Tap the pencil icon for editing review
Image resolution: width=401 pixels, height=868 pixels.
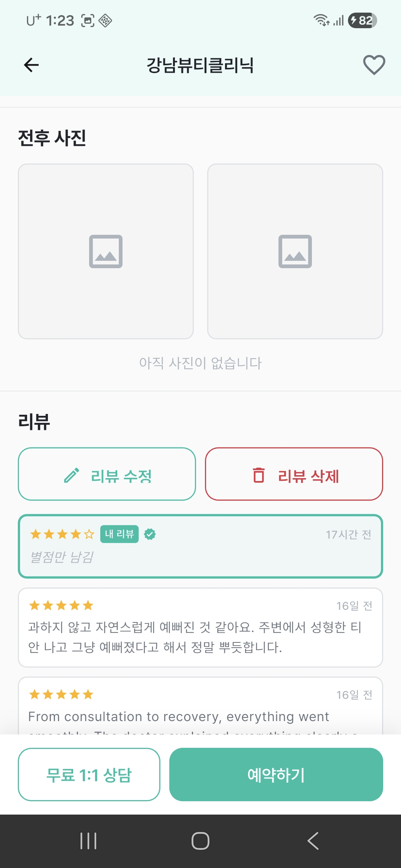click(x=72, y=475)
